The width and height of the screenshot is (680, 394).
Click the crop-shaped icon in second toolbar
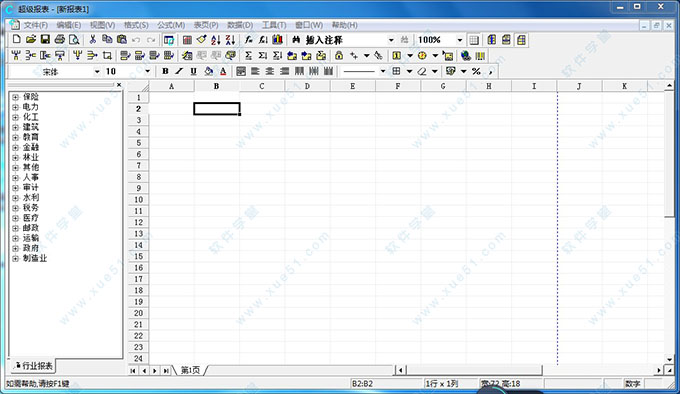(107, 55)
